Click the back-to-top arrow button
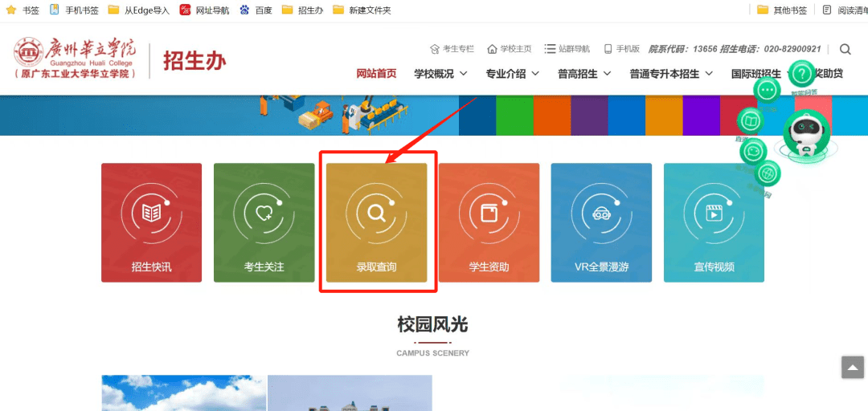The image size is (868, 411). tap(853, 368)
